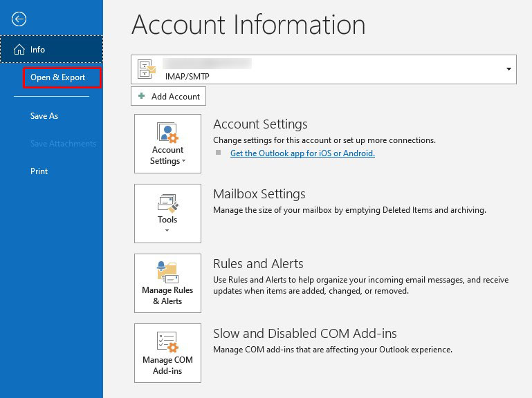This screenshot has height=398, width=532.
Task: Click the Account Settings section heading
Action: 260,124
